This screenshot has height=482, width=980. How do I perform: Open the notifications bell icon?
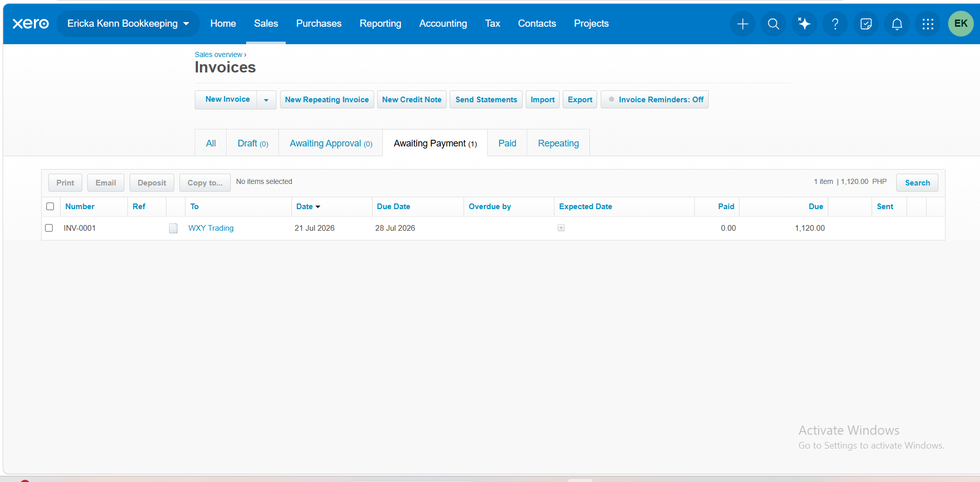pos(897,24)
